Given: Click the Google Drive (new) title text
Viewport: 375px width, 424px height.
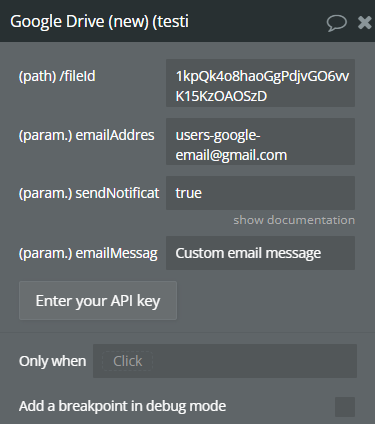Looking at the screenshot, I should (99, 22).
